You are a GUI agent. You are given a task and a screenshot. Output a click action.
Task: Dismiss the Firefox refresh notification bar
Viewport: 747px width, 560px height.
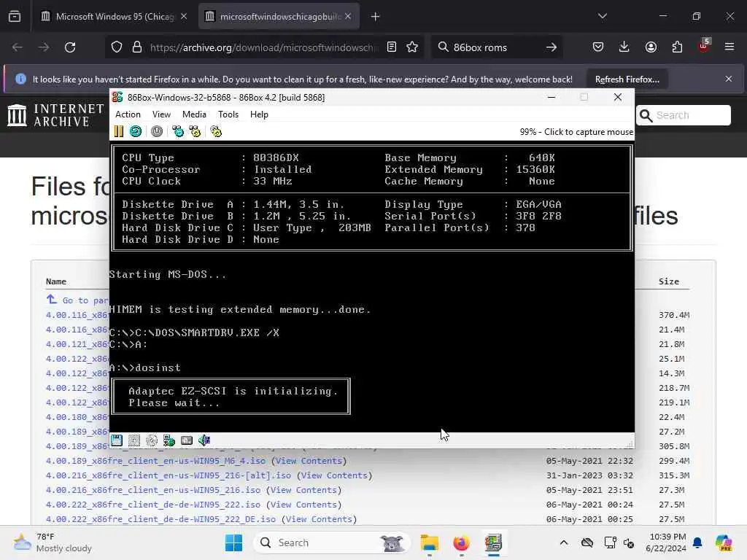tap(729, 79)
